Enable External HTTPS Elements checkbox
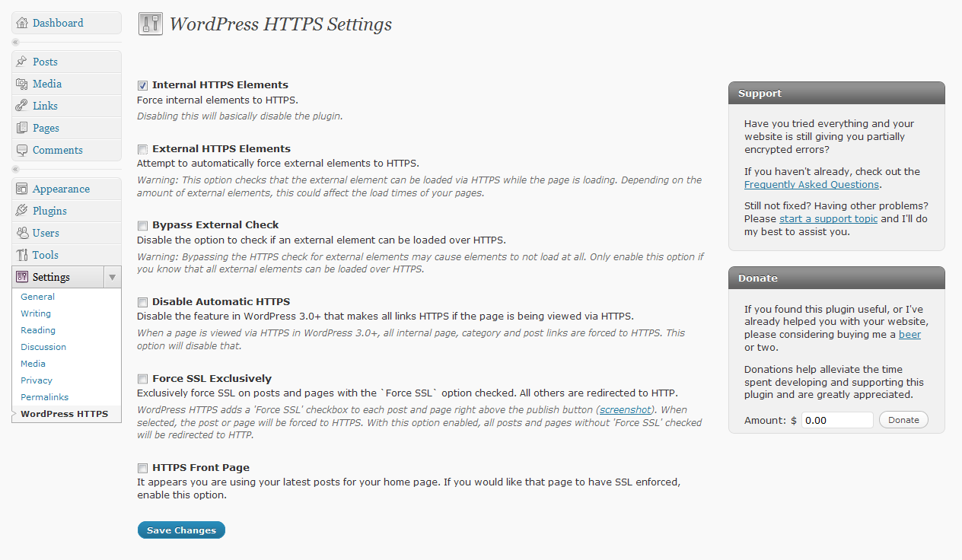Viewport: 962px width, 560px height. (x=142, y=149)
